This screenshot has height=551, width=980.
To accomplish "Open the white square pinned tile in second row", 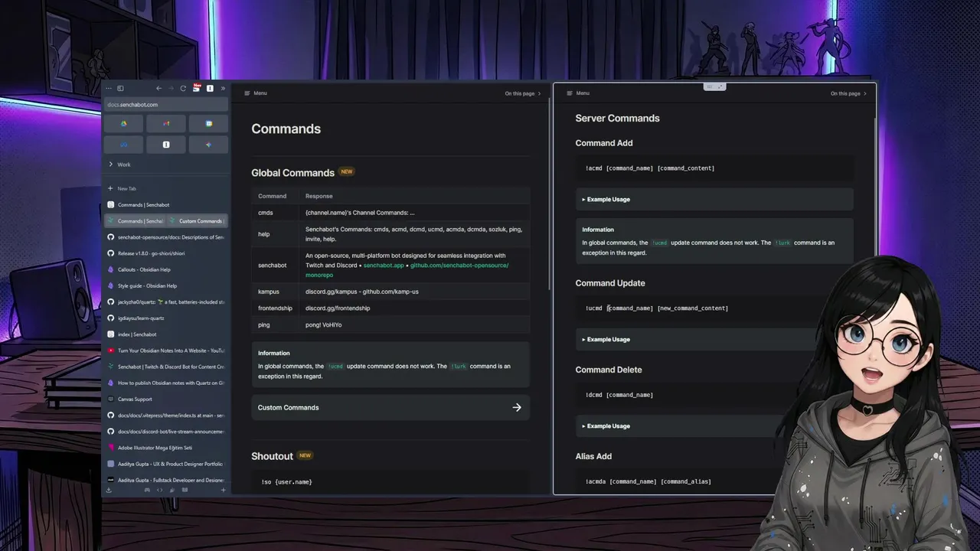I will tap(166, 144).
